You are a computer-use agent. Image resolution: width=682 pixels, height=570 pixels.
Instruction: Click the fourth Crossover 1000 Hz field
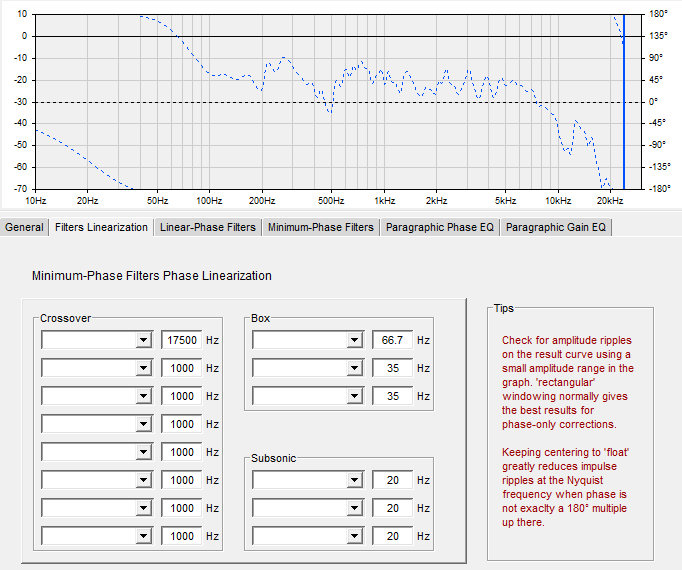coord(181,424)
